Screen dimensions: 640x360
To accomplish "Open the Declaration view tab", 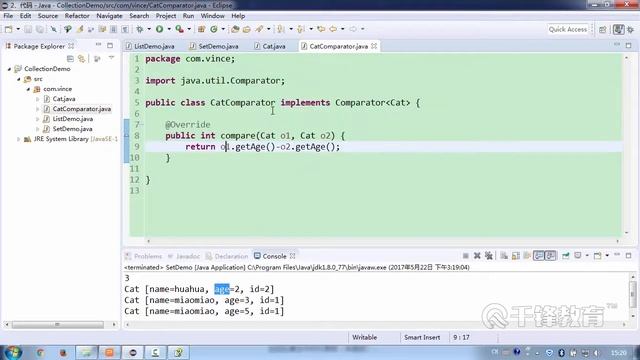I will pos(227,256).
